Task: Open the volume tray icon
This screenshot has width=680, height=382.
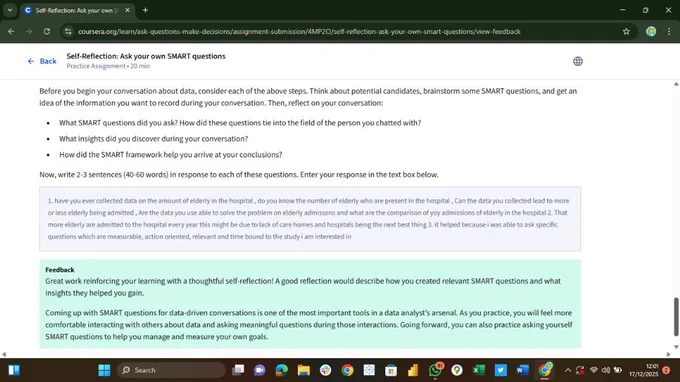Action: (606, 370)
